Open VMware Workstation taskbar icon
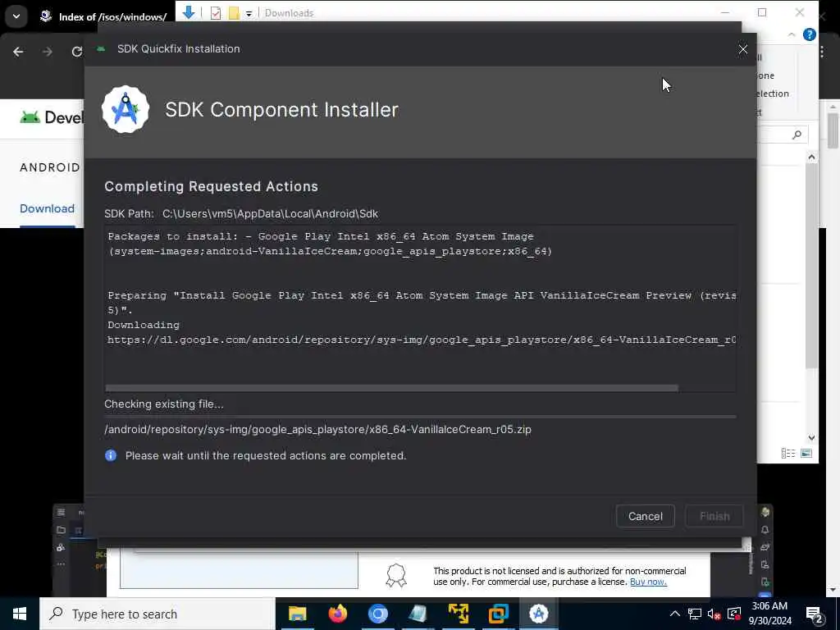This screenshot has width=840, height=630. [x=498, y=614]
